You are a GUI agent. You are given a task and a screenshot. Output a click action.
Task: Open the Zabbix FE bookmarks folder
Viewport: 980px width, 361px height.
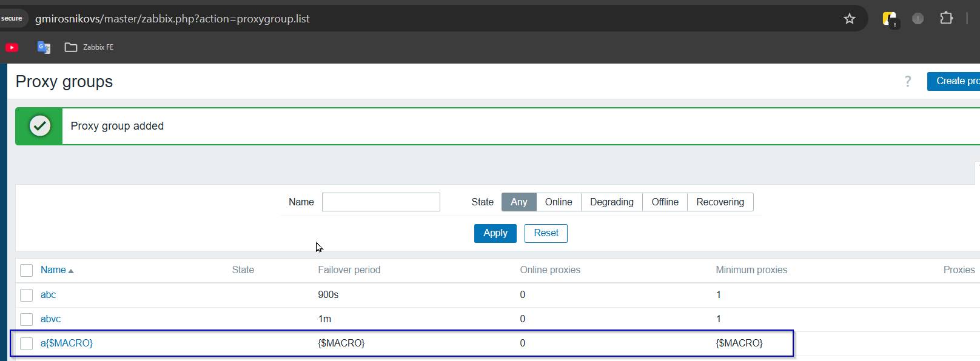point(89,47)
